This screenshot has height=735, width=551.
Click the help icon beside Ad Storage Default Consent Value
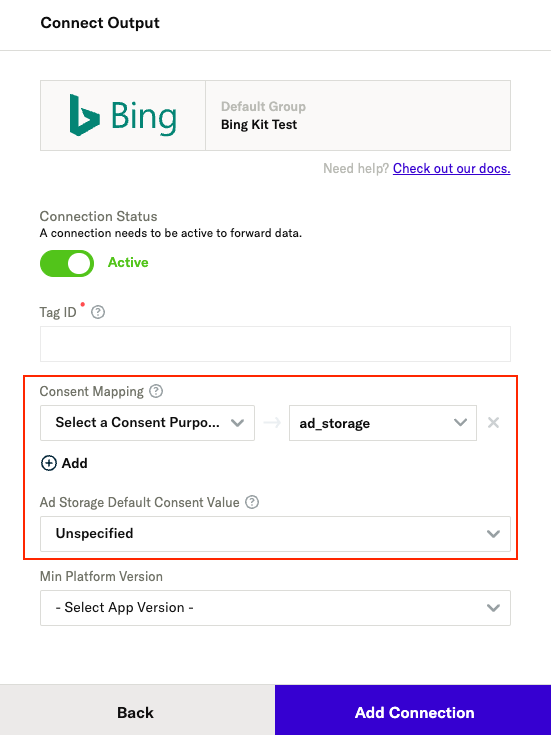coord(252,502)
